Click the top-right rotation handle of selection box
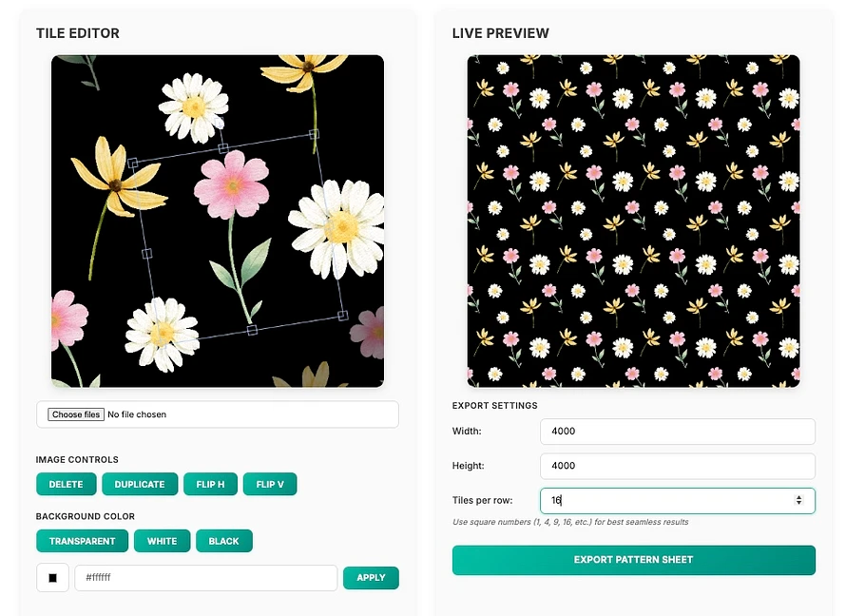 pos(314,134)
